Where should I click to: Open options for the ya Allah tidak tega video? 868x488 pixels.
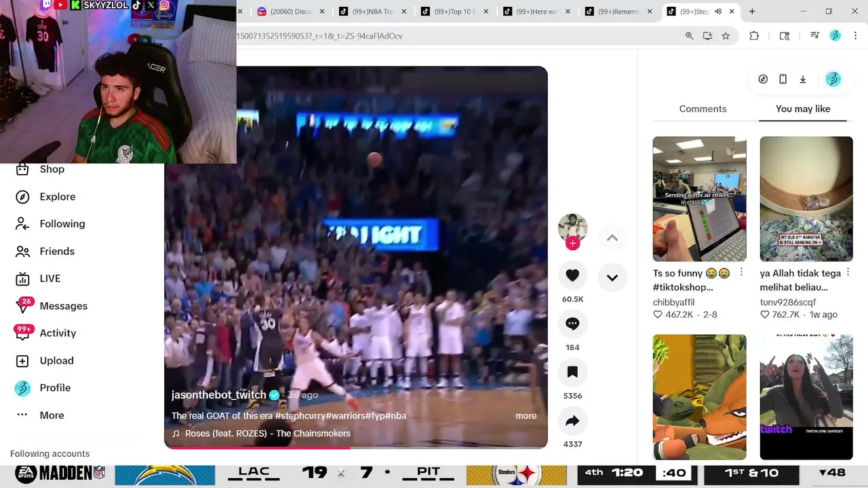(848, 272)
